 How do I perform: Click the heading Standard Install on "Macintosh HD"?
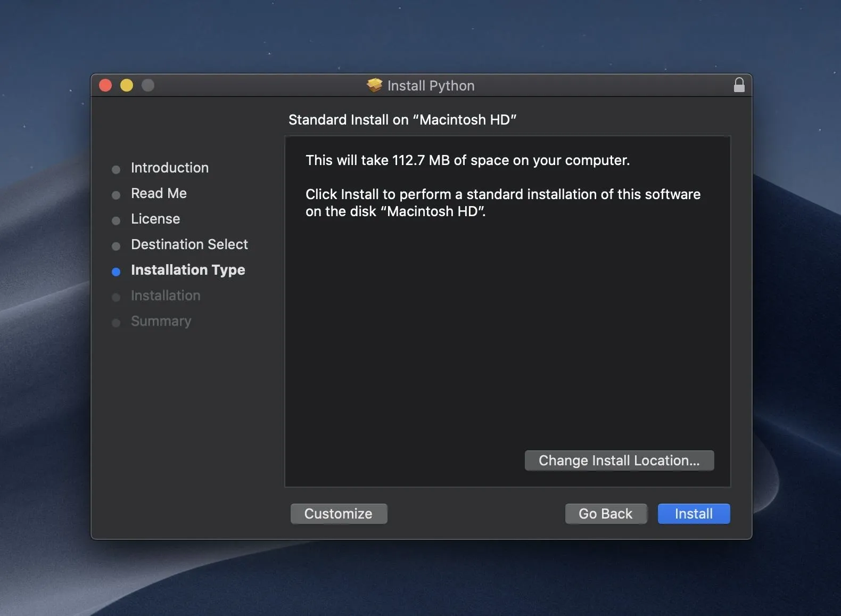402,120
